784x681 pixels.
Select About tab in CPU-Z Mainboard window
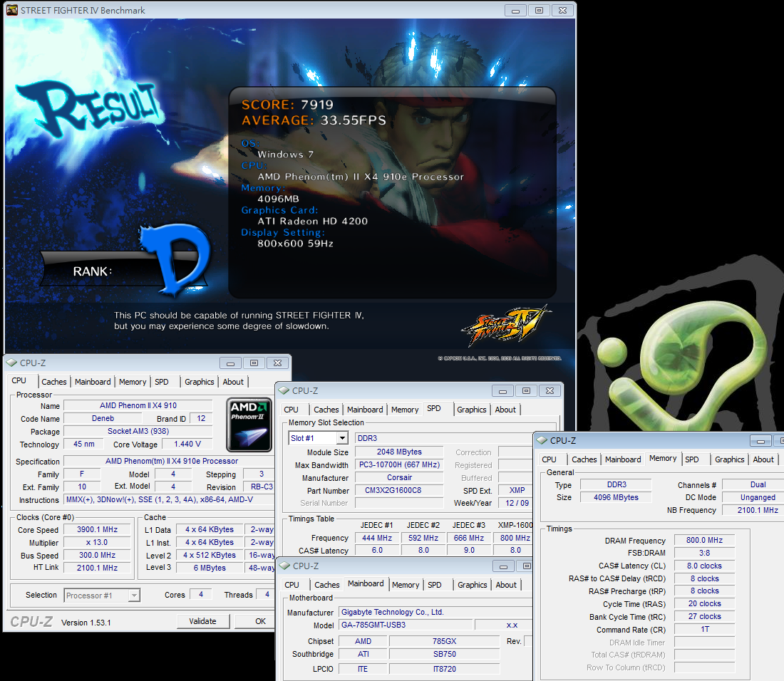[506, 585]
